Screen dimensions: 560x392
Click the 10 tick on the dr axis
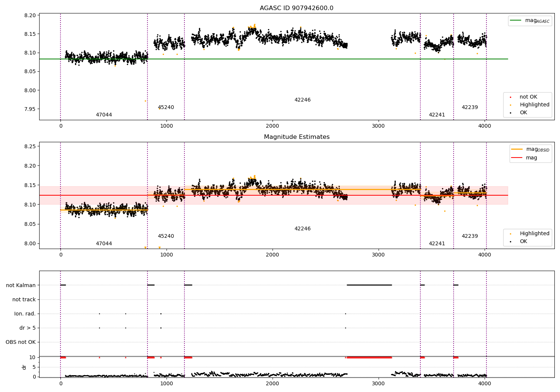pos(32,357)
